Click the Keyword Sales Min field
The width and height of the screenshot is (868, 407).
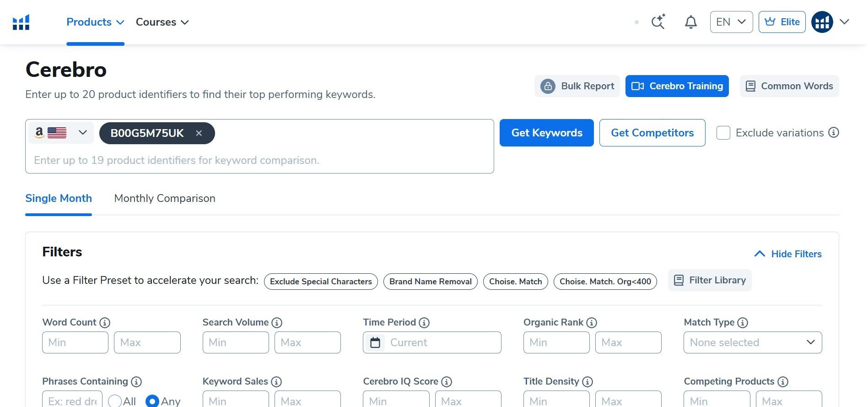point(236,400)
